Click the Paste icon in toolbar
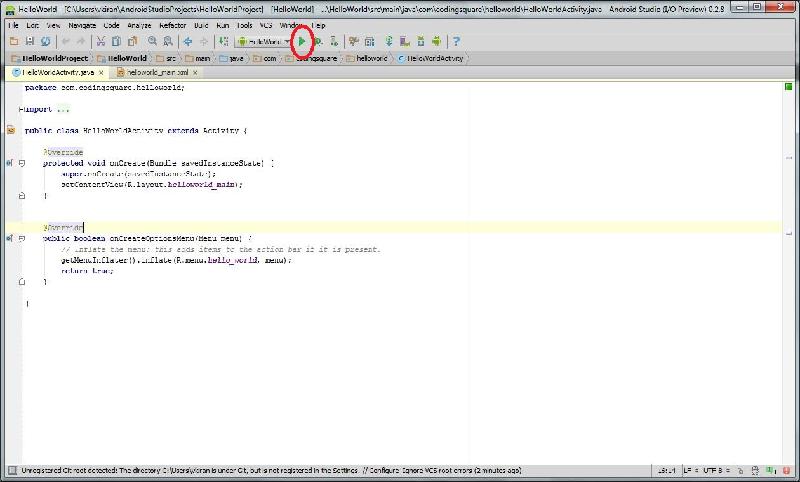This screenshot has width=800, height=482. point(132,41)
